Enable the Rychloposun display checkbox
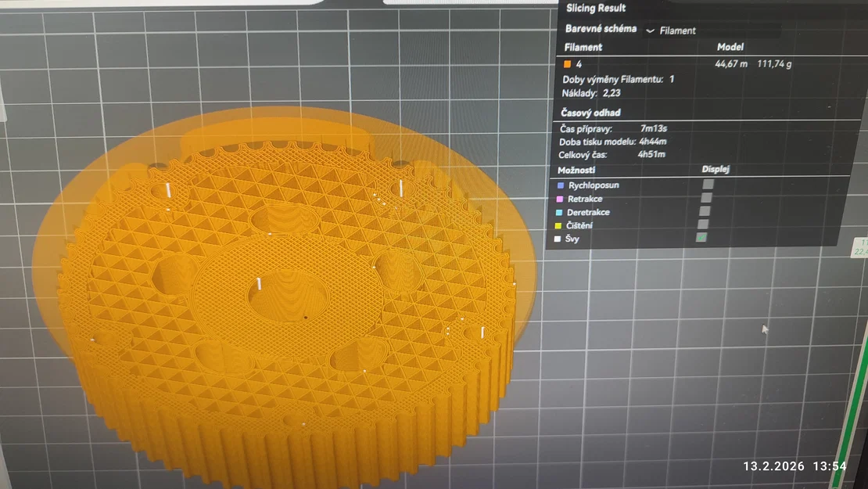 [x=708, y=185]
